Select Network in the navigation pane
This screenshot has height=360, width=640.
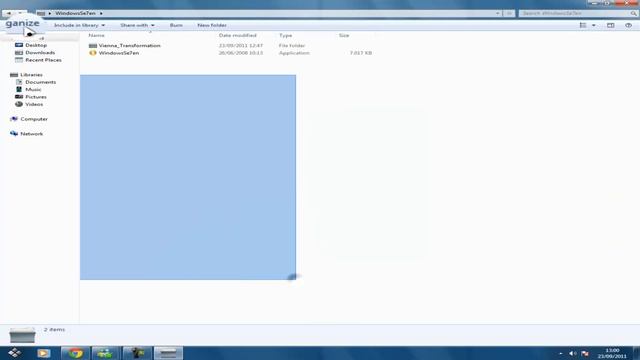(31, 133)
